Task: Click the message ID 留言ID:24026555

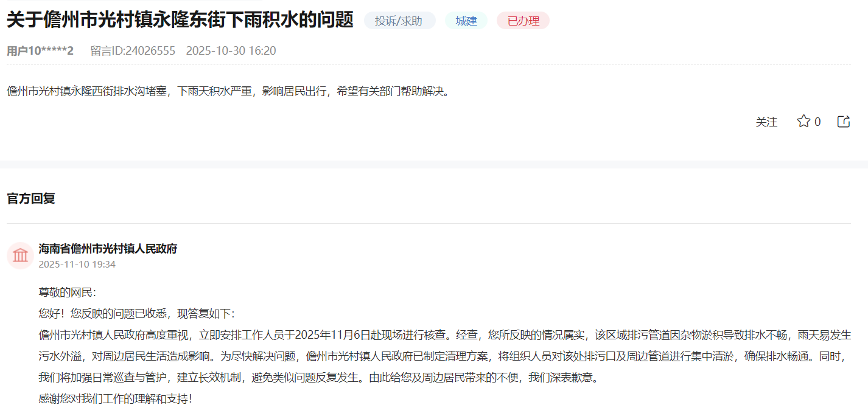Action: coord(132,50)
